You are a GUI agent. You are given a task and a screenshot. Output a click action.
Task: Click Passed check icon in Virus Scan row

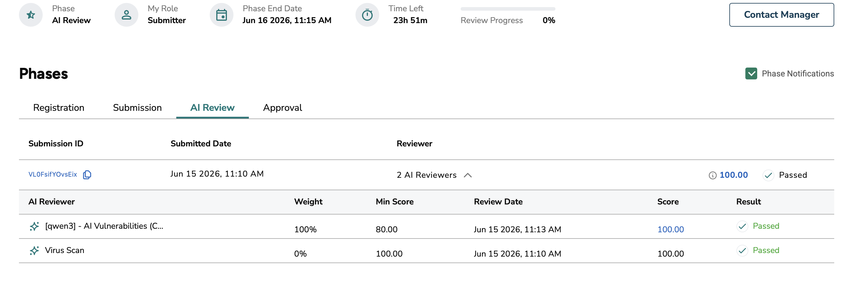[x=742, y=251]
